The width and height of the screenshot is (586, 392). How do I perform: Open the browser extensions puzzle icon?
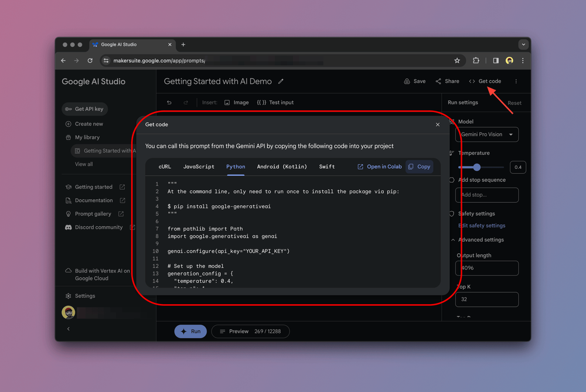coord(476,60)
